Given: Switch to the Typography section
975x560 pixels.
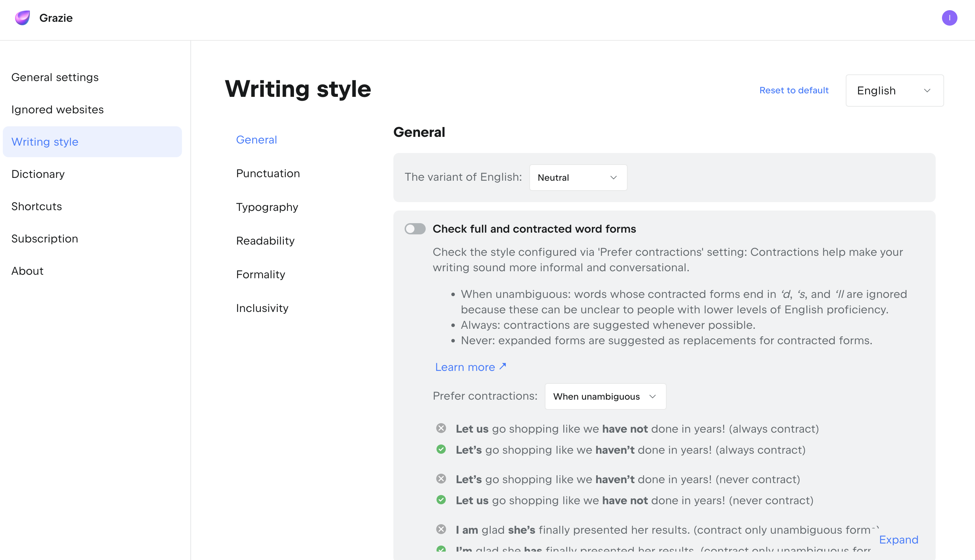Looking at the screenshot, I should coord(267,207).
